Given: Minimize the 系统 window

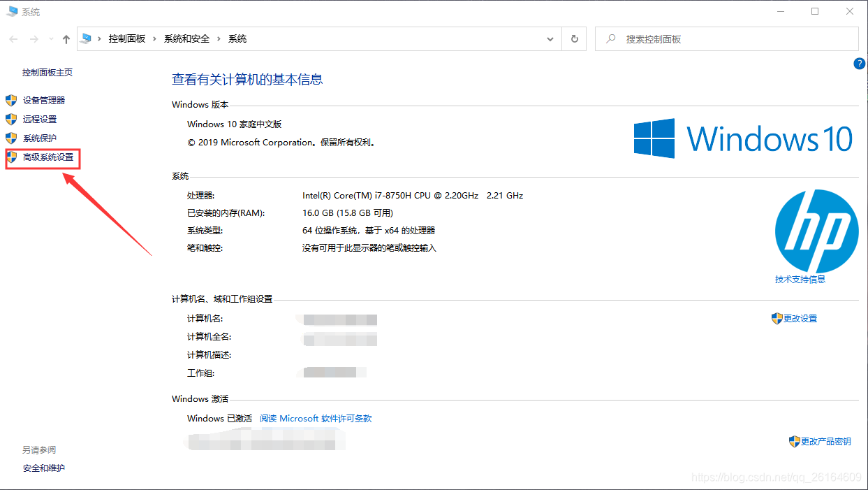Looking at the screenshot, I should click(x=780, y=11).
